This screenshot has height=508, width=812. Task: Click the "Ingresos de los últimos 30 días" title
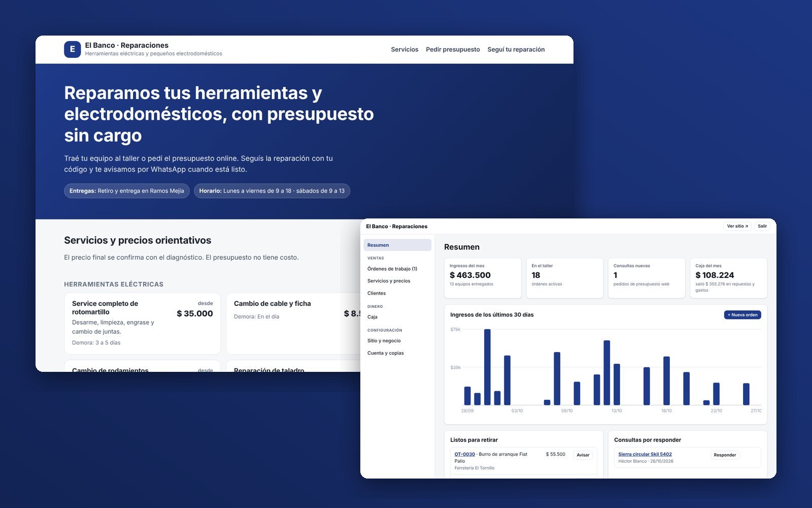click(492, 315)
